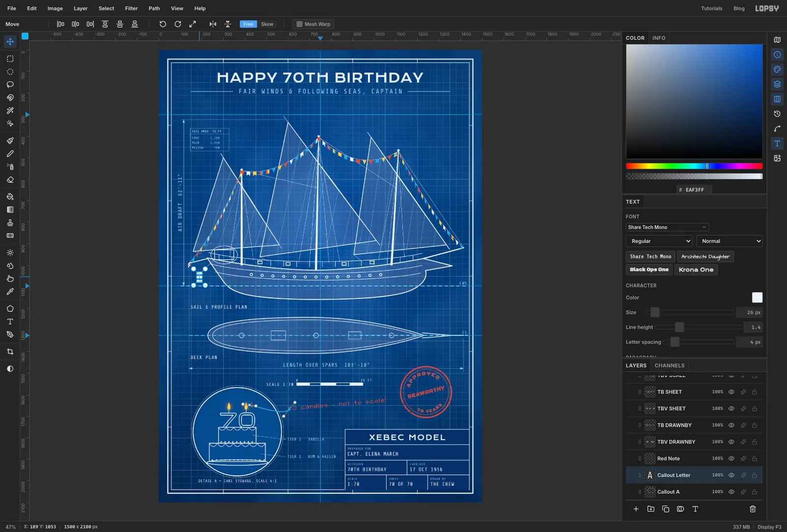Hide the Red Note layer
The height and width of the screenshot is (532, 787).
click(731, 458)
